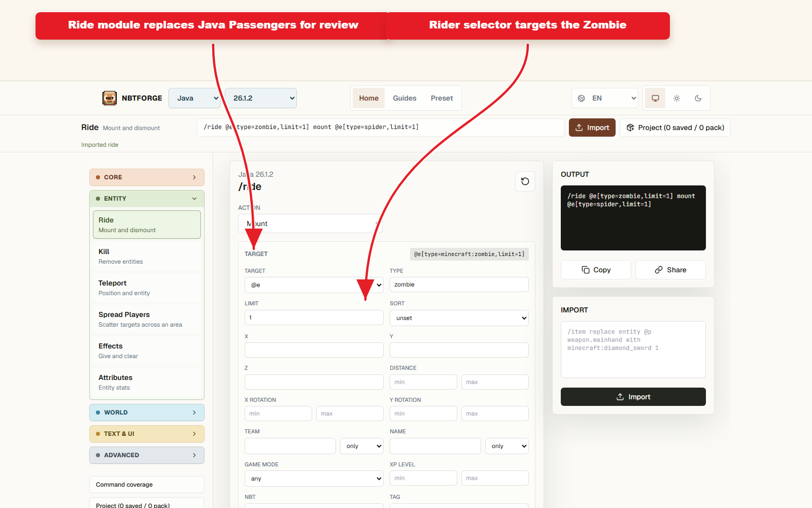Viewport: 812px width, 508px height.
Task: Click the Y coordinate field
Action: point(459,350)
